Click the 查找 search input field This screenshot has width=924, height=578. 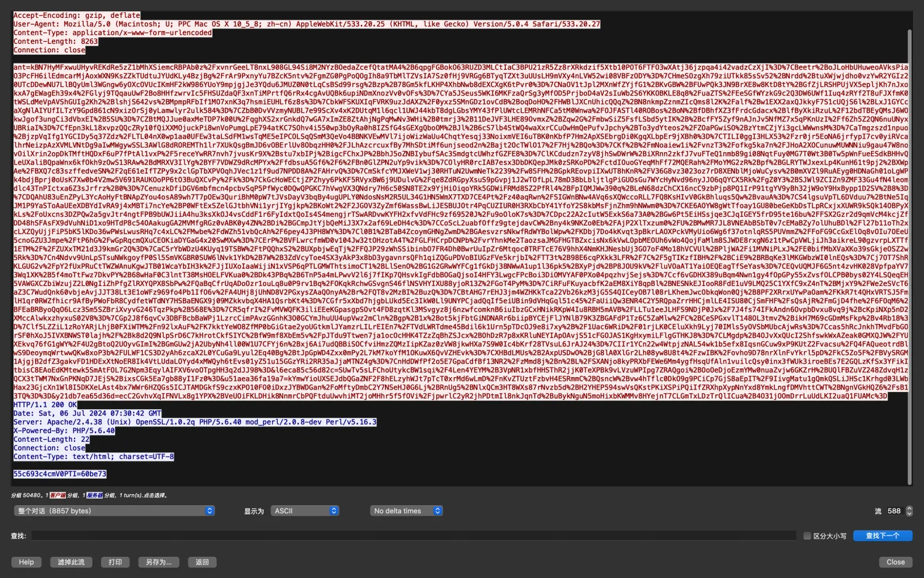pyautogui.click(x=415, y=536)
